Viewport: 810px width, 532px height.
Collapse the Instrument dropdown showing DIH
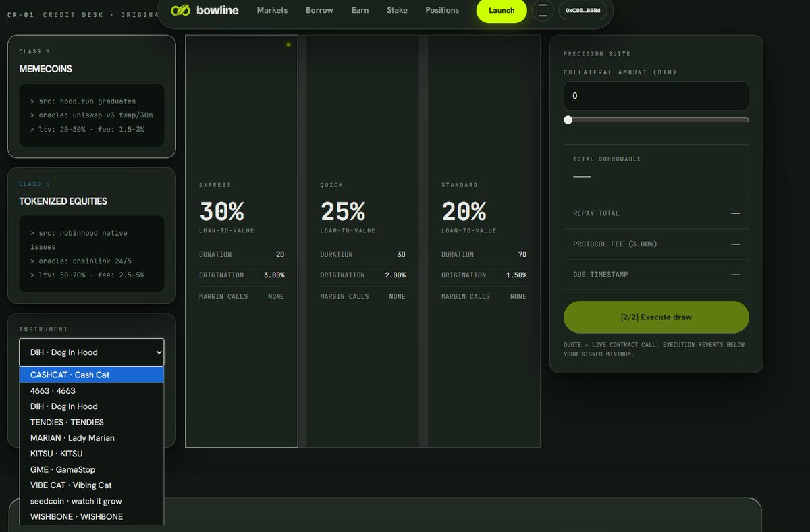click(91, 352)
